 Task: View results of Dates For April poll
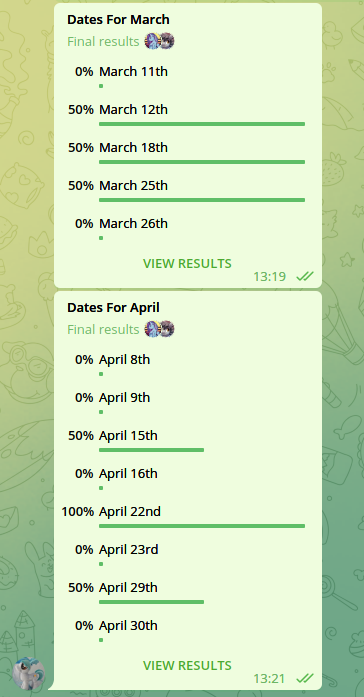pyautogui.click(x=187, y=665)
